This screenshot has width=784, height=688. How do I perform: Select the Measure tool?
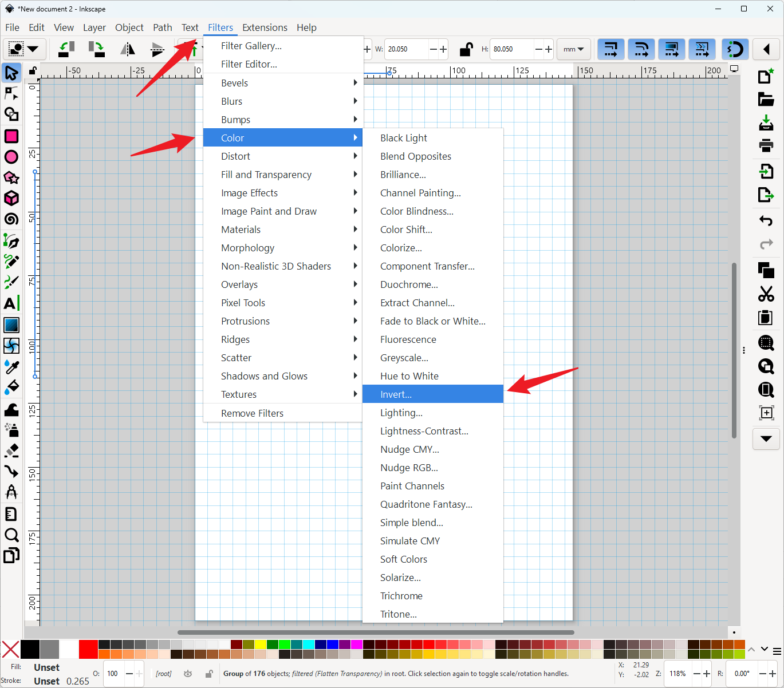[11, 492]
